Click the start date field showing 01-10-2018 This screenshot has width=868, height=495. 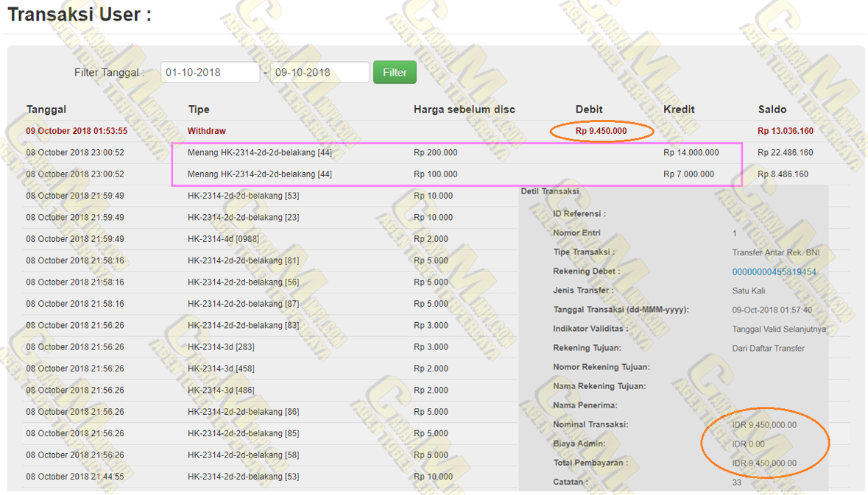click(210, 72)
